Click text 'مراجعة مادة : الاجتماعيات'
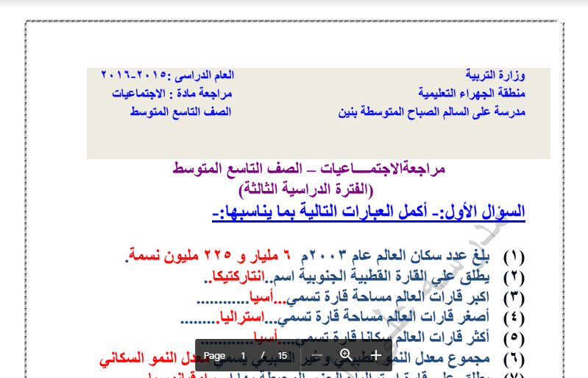This screenshot has width=588, height=378. [172, 93]
